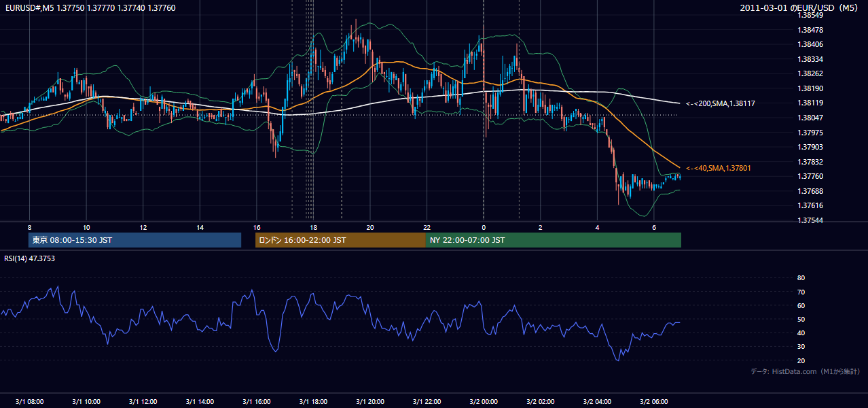The image size is (868, 408).
Task: Click the 3/2 00:00 bottom time label
Action: pyautogui.click(x=484, y=401)
